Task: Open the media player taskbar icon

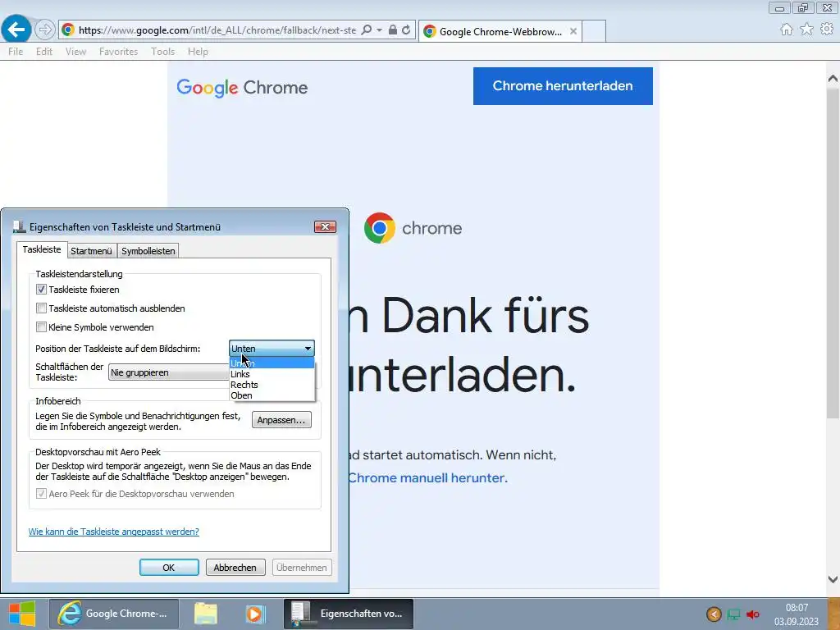Action: 255,614
